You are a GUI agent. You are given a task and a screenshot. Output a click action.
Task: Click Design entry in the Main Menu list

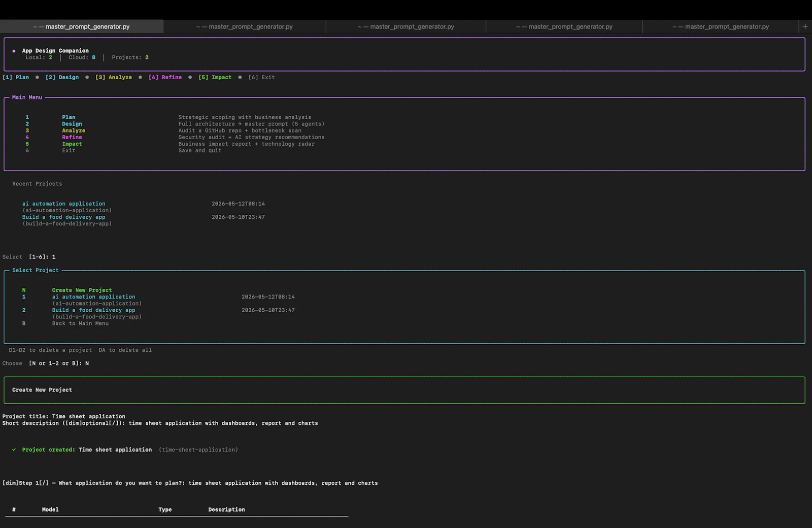coord(72,124)
